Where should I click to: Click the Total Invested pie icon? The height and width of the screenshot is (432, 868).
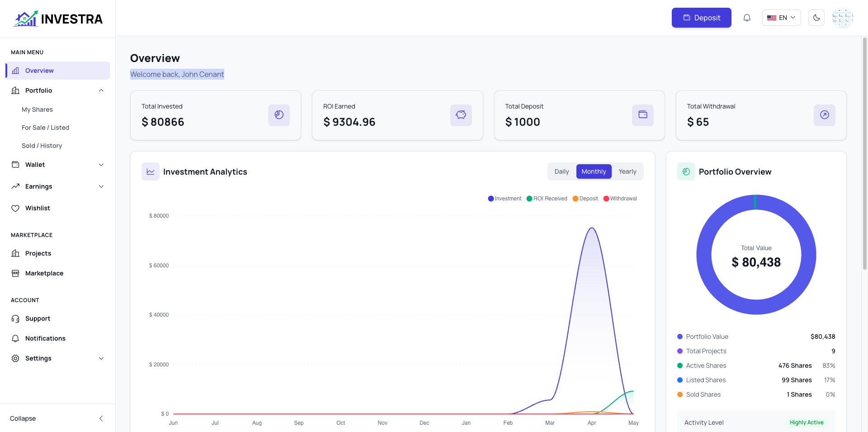[279, 115]
